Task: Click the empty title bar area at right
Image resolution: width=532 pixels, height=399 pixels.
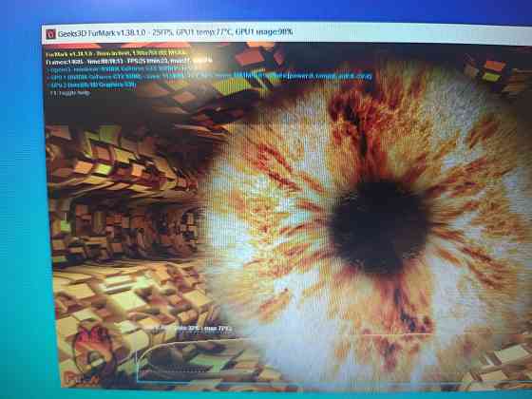Action: pos(408,35)
